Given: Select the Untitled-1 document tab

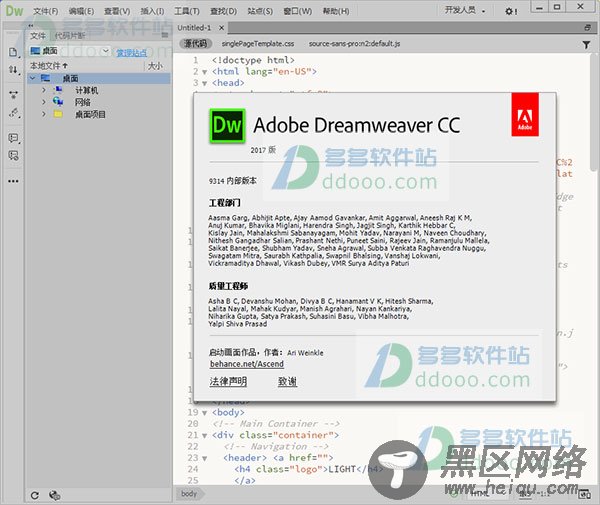Looking at the screenshot, I should point(194,28).
